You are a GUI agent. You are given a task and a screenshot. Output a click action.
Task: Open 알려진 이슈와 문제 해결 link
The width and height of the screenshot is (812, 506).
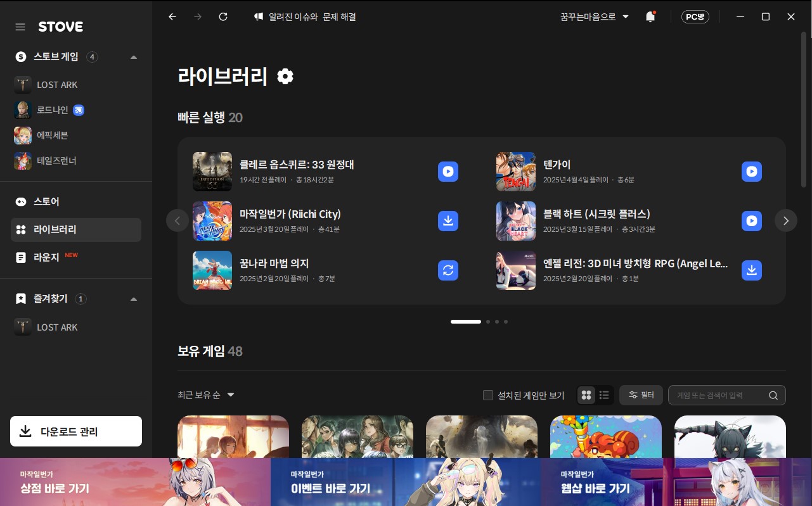coord(305,17)
